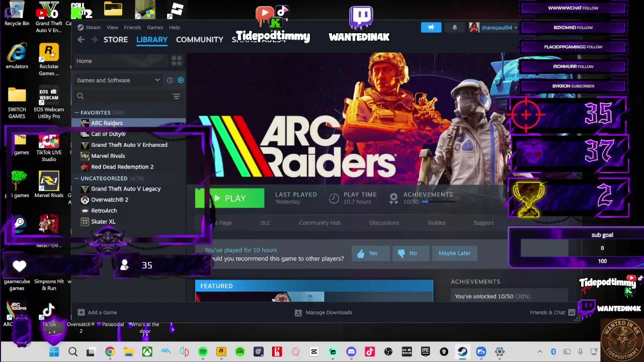Open Manage Downloads
644x362 pixels.
click(x=323, y=312)
